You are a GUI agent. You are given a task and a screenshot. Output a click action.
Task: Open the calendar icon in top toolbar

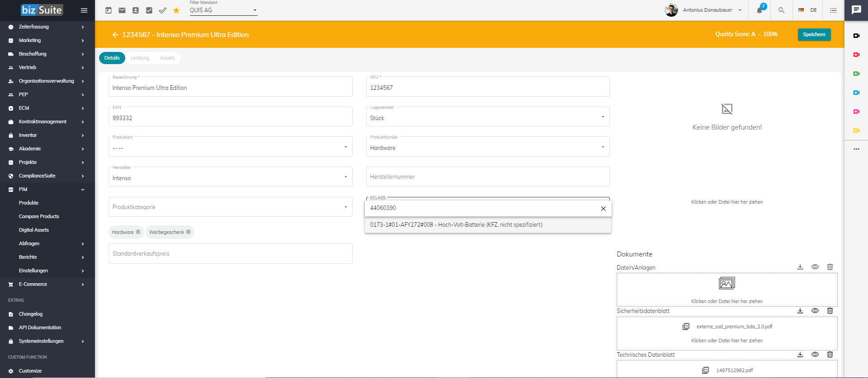click(x=108, y=10)
